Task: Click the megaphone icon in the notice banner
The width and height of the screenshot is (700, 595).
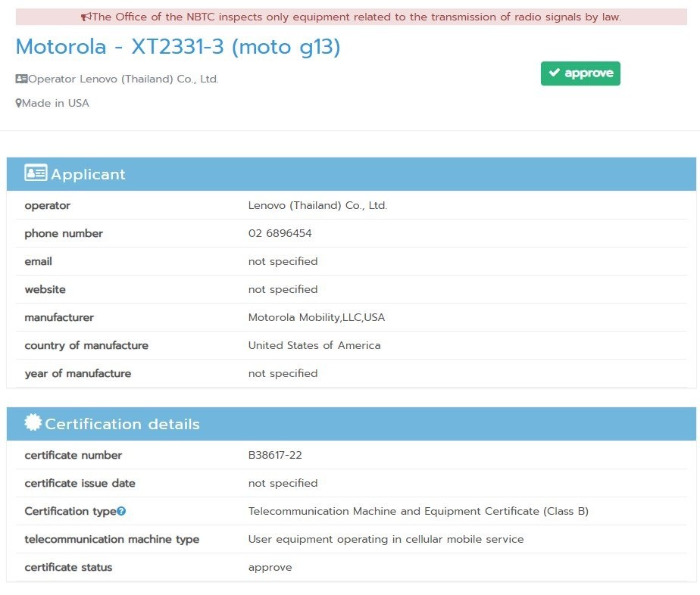Action: tap(86, 17)
